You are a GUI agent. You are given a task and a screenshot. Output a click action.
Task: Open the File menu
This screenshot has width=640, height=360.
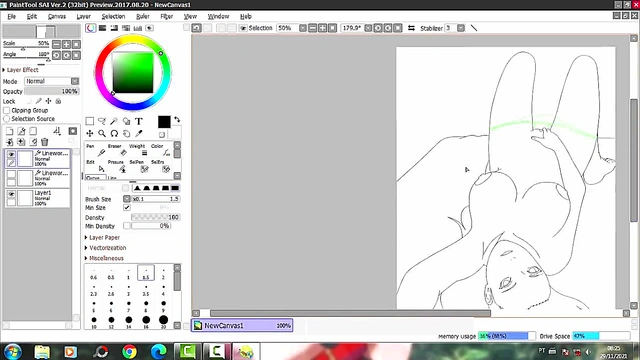(11, 16)
